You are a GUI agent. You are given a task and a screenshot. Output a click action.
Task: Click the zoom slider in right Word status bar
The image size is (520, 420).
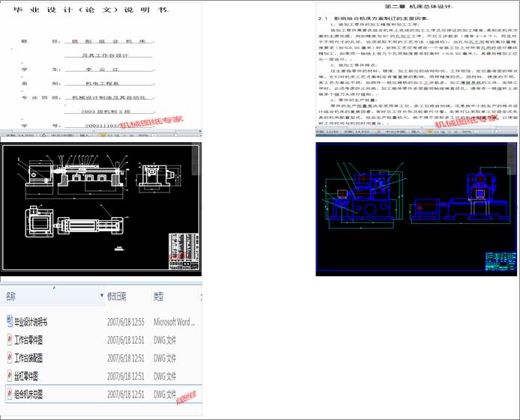[495, 132]
